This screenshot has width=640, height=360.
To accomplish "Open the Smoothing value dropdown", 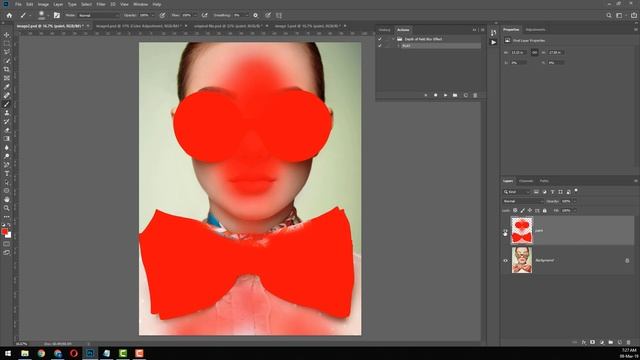I will [247, 15].
